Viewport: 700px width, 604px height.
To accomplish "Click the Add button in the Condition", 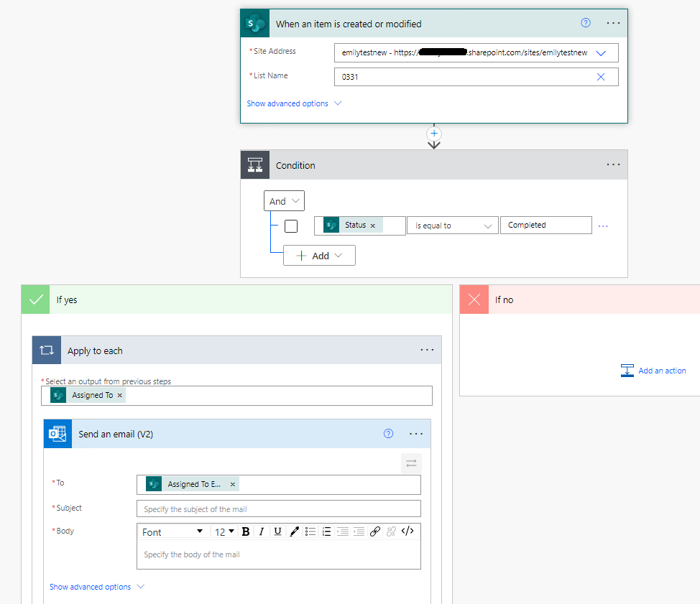I will [x=318, y=255].
